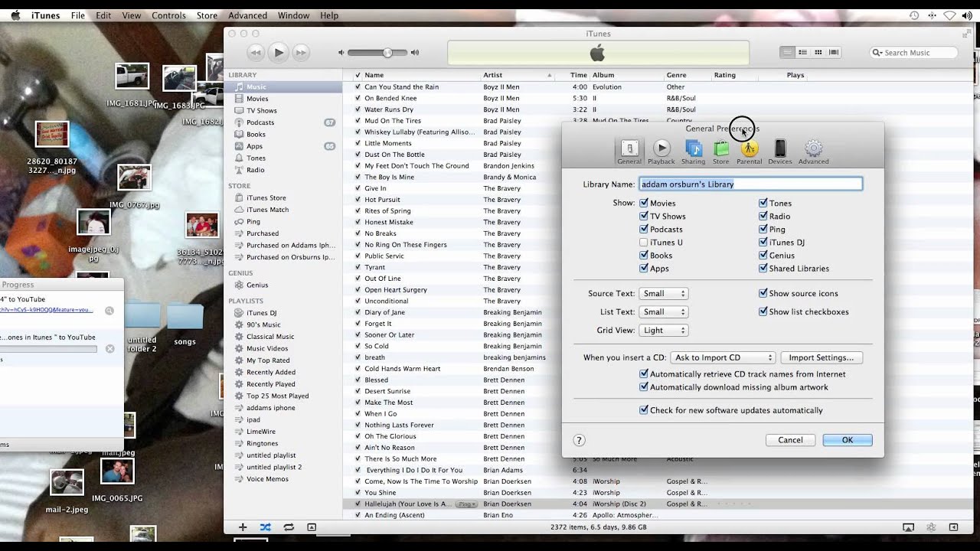Open the File menu

pyautogui.click(x=78, y=15)
